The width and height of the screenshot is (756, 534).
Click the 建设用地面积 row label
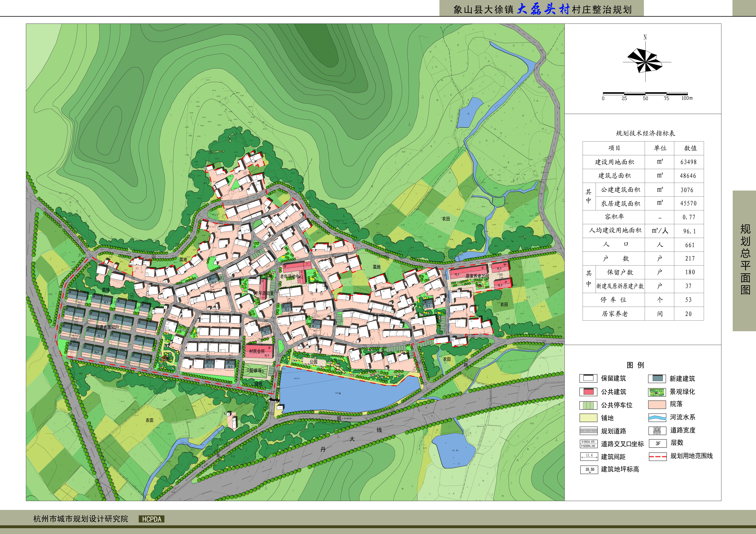614,162
